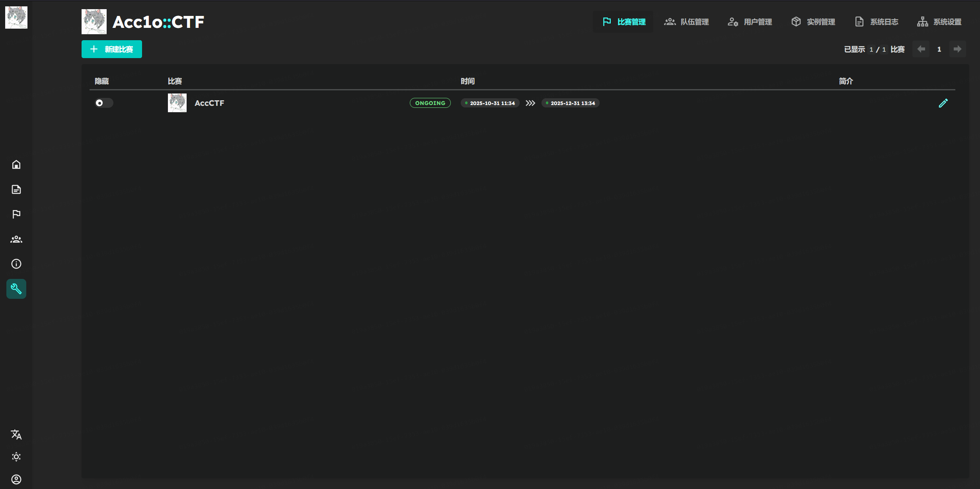Open the posts document icon in sidebar
Screen dimensions: 980x489
coord(16,189)
